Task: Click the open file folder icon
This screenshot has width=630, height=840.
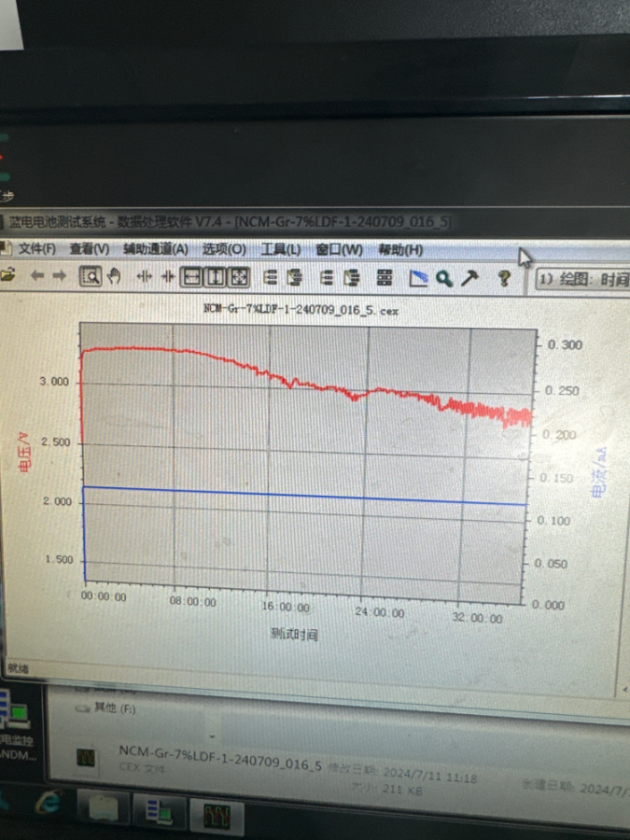Action: coord(7,275)
